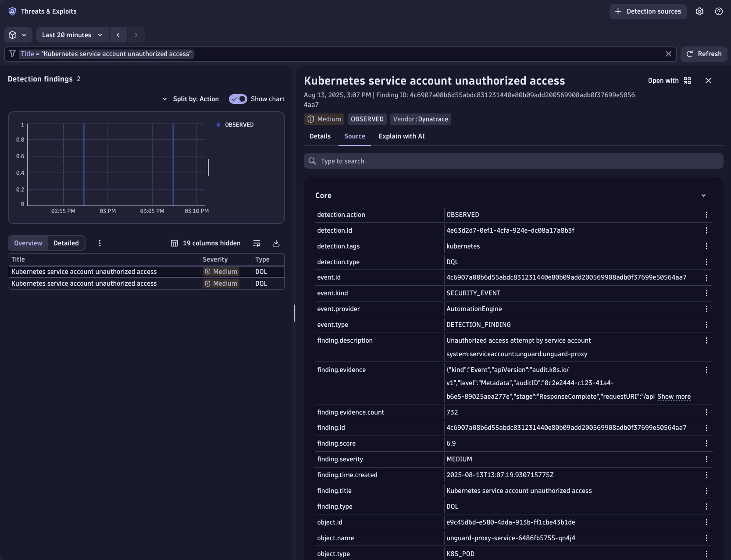
Task: Click the Medium severity badge in detail header
Action: pos(324,119)
